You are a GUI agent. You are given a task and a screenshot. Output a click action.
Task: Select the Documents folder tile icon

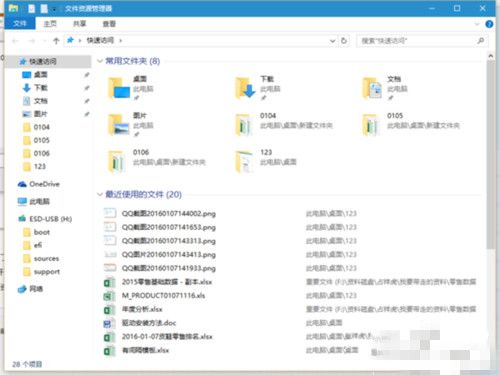[372, 88]
